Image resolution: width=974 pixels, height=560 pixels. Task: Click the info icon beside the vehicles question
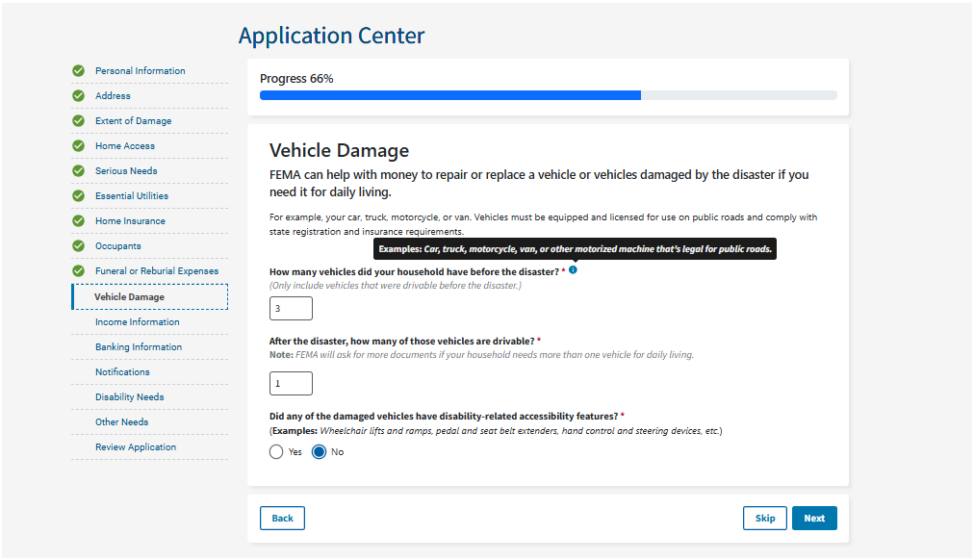tap(573, 270)
